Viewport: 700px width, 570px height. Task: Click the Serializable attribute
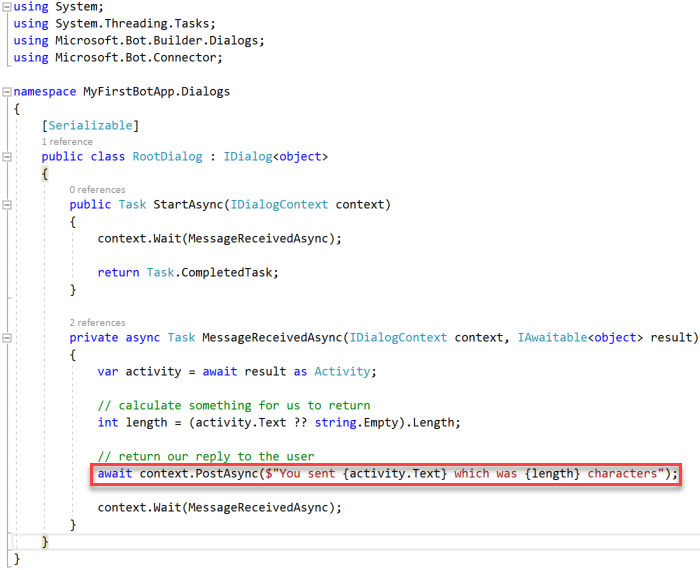coord(90,125)
